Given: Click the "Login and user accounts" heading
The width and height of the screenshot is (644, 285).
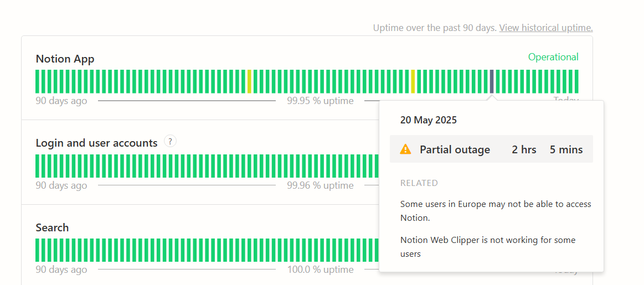Looking at the screenshot, I should click(x=96, y=143).
